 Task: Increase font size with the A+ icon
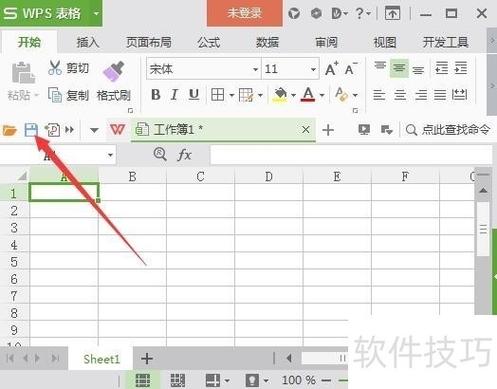tap(332, 69)
